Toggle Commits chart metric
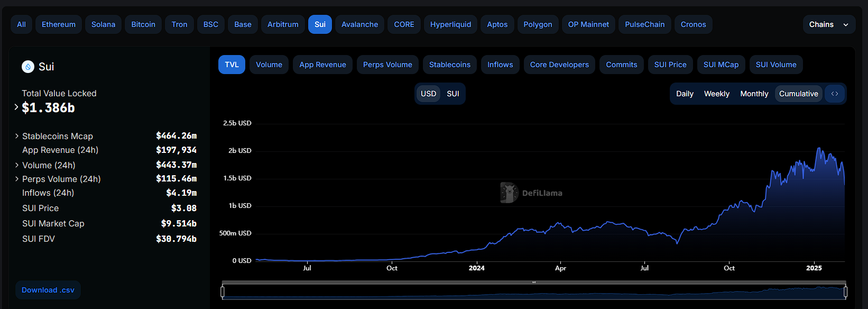The image size is (868, 309). tap(622, 65)
